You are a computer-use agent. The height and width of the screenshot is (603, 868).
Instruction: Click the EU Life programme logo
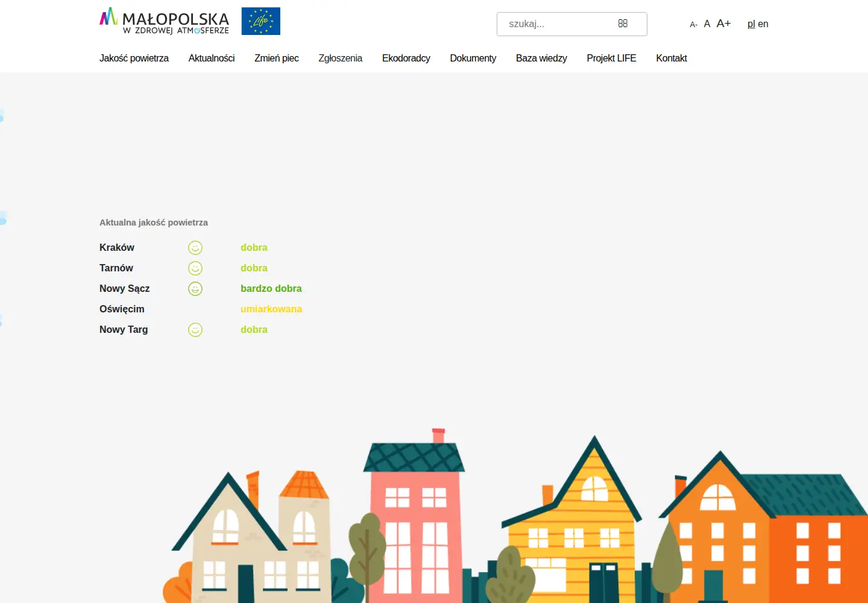click(261, 21)
